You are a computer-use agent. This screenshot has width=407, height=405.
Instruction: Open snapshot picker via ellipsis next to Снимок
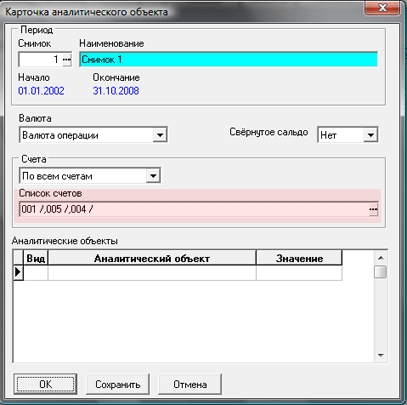[x=67, y=60]
